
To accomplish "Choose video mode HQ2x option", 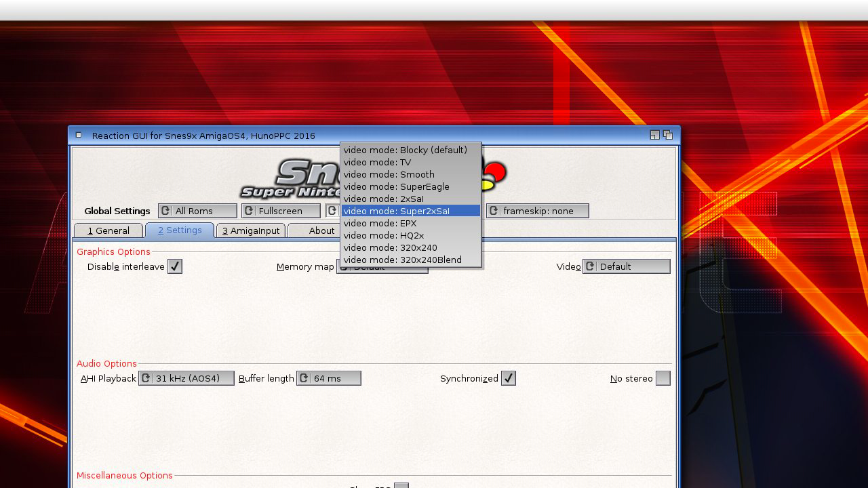I will (x=411, y=235).
